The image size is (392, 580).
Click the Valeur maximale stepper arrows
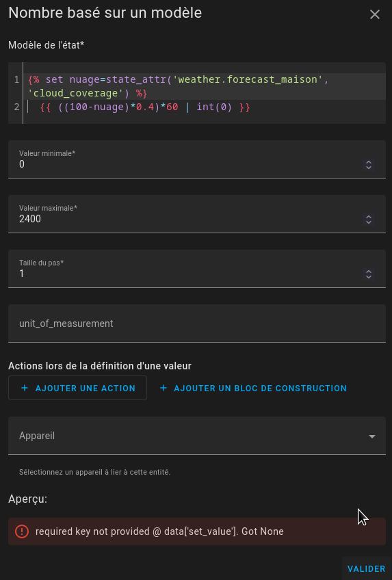click(369, 220)
